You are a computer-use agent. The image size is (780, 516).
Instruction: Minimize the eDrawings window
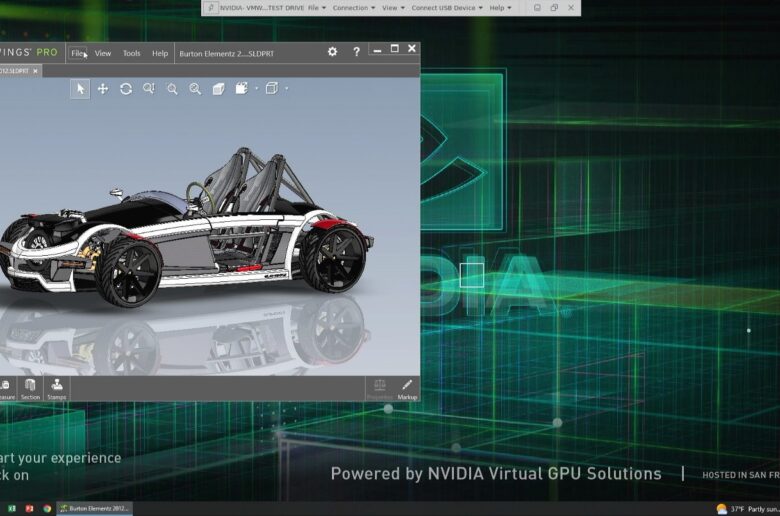378,49
